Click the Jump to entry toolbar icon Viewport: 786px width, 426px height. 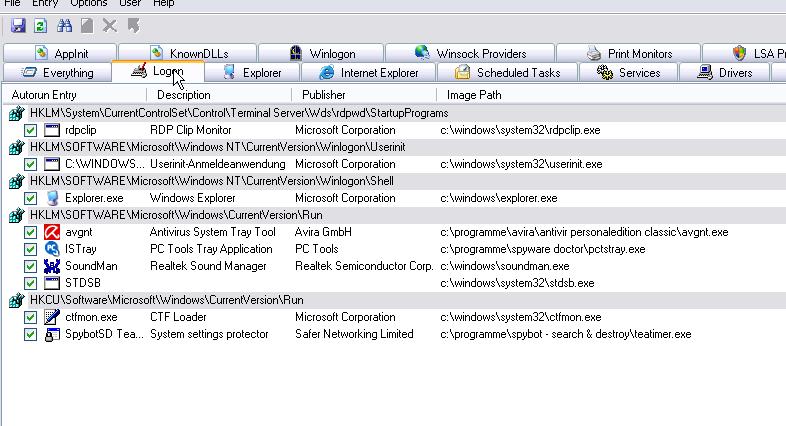click(133, 26)
